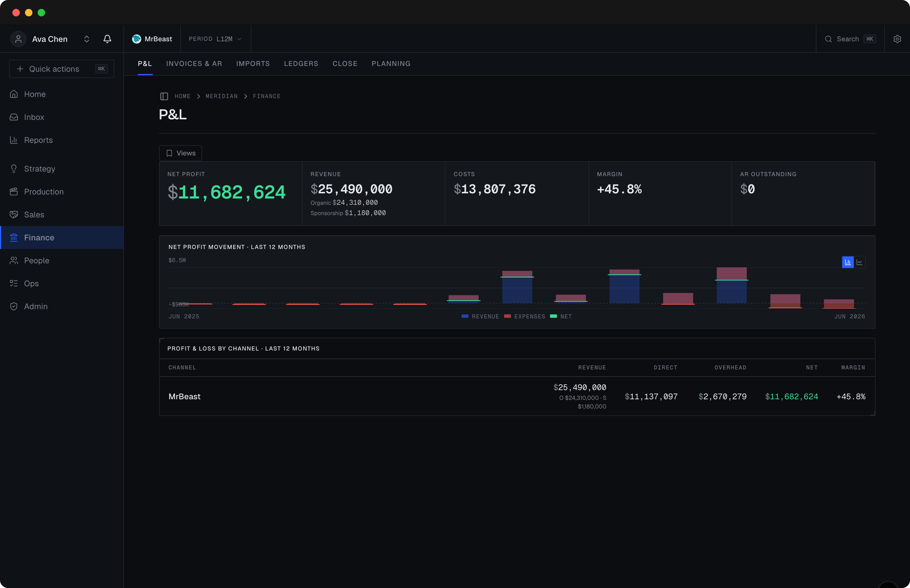
Task: Switch chart to line view
Action: 859,262
